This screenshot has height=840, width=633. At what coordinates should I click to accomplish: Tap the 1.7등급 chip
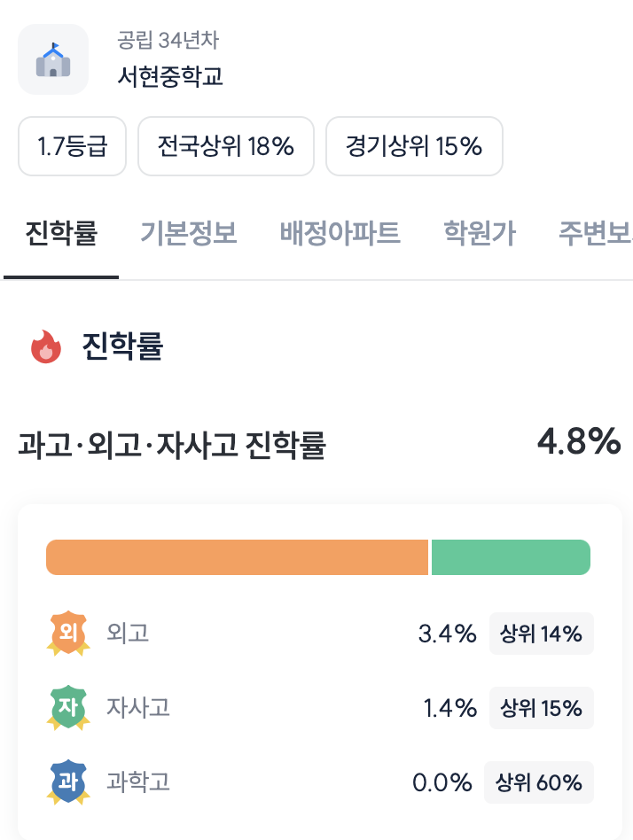coord(73,146)
